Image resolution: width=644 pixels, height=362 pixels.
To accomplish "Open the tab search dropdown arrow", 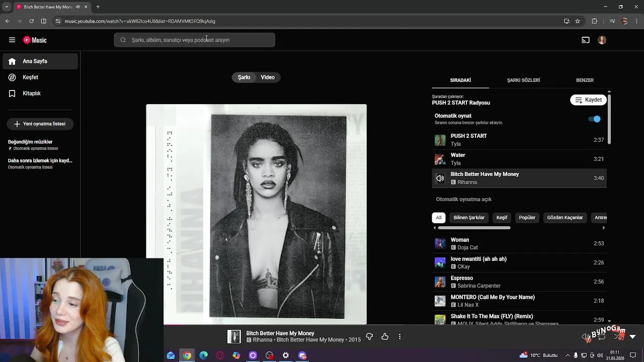I will (x=7, y=7).
